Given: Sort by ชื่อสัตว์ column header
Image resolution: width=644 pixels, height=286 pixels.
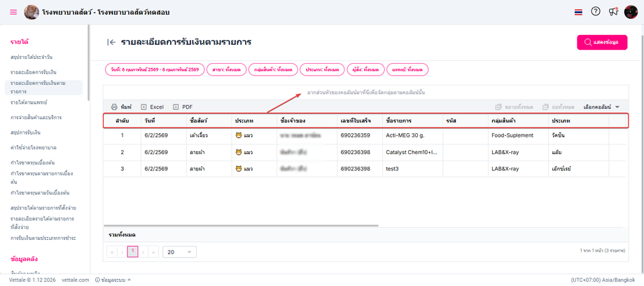Looking at the screenshot, I should coord(209,121).
